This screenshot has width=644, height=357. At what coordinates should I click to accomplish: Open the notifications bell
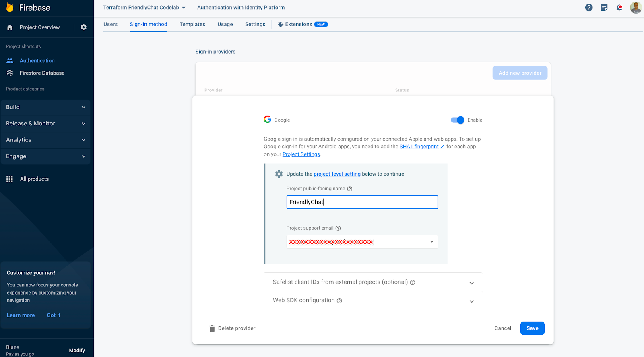619,8
